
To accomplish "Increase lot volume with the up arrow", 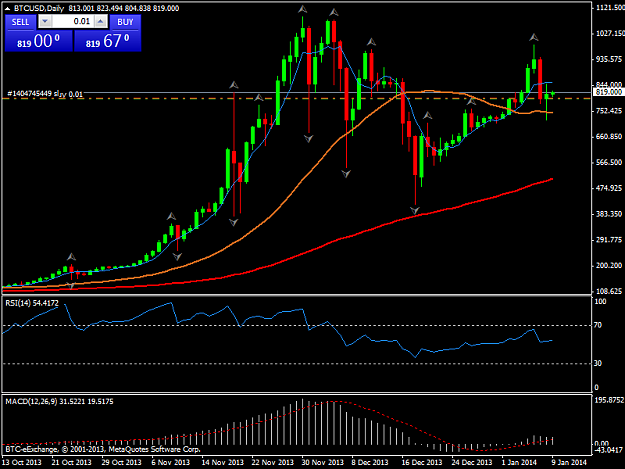I will 101,22.
